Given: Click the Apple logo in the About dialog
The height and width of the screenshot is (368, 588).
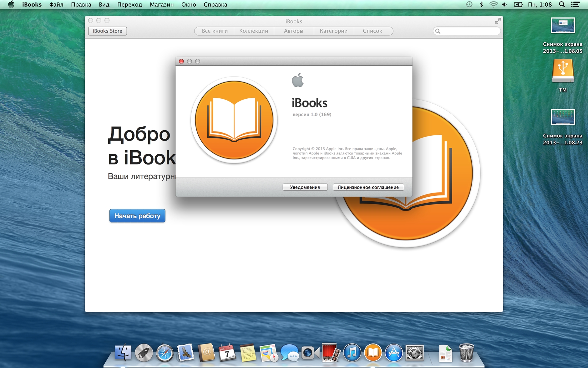Looking at the screenshot, I should pos(298,80).
